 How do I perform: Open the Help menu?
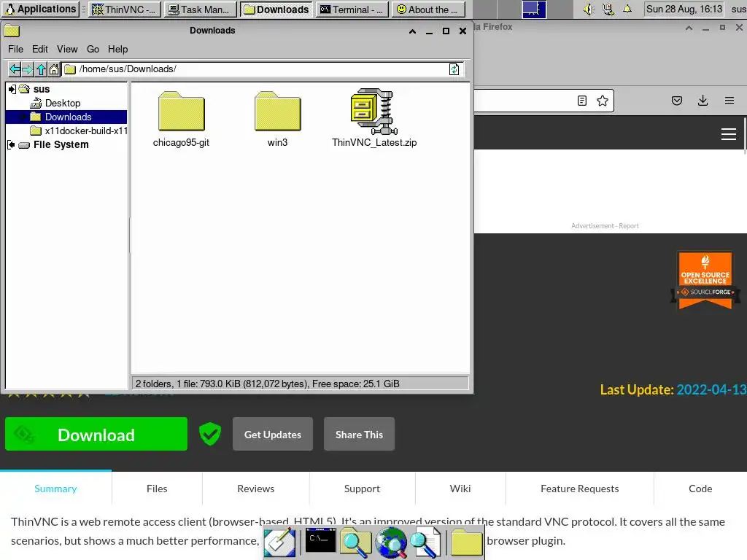click(x=117, y=49)
